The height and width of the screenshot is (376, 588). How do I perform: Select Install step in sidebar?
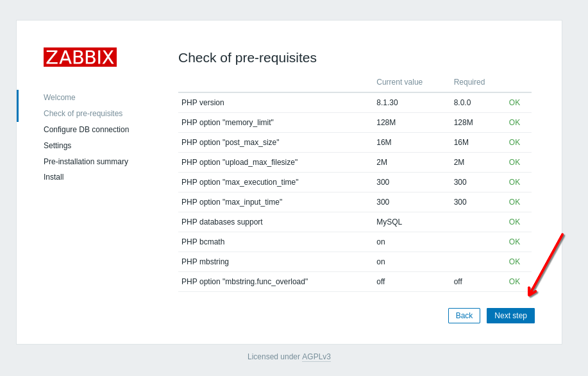[53, 177]
